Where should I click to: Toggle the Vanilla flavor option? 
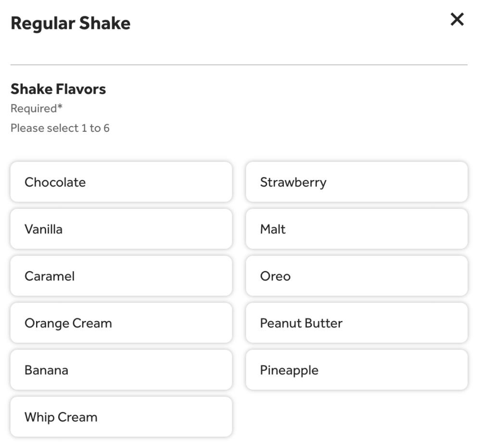coord(121,229)
